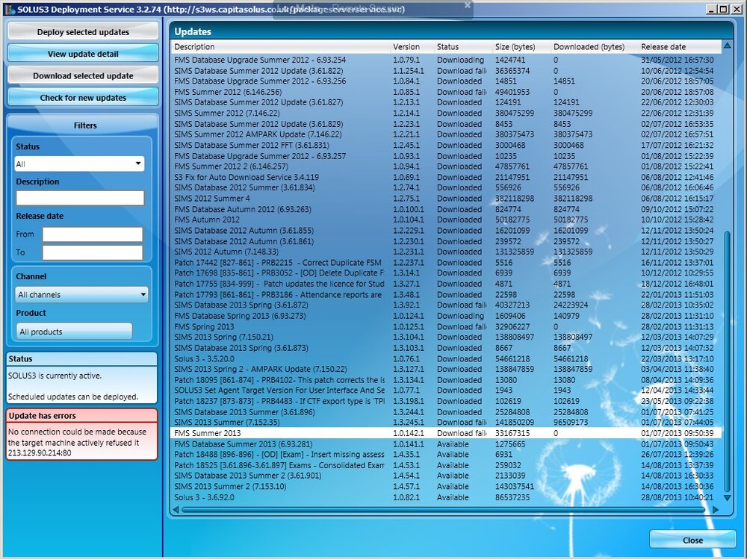Open the Channel dropdown showing All channels
This screenshot has height=560, width=747.
81,295
